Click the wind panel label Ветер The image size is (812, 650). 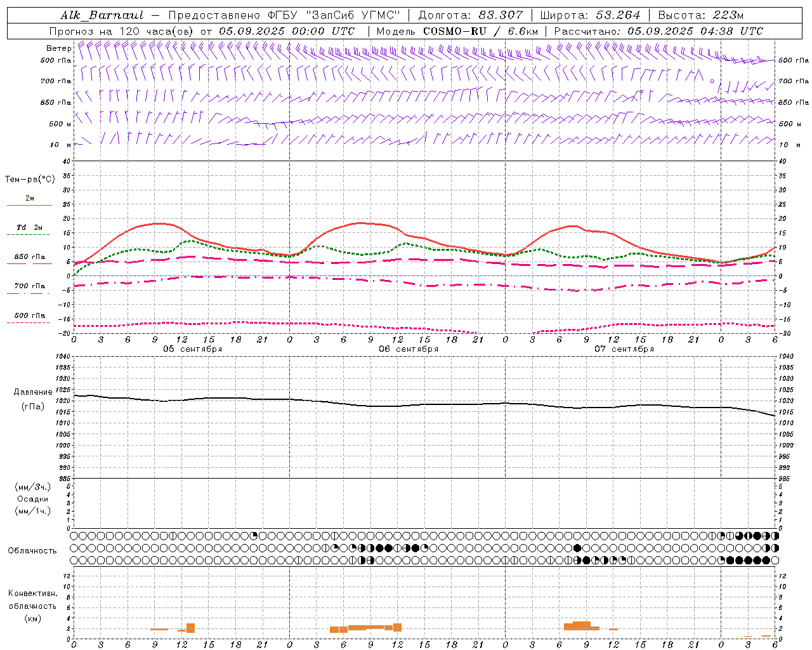[x=58, y=48]
